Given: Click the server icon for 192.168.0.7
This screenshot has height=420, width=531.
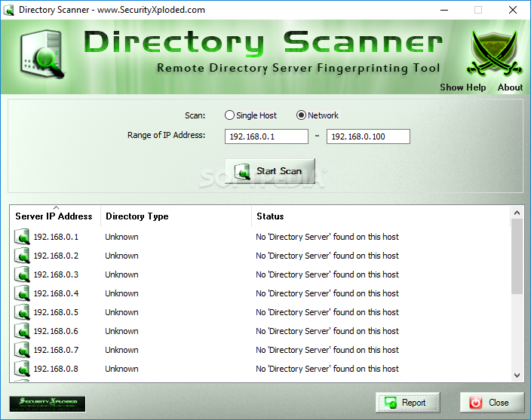Looking at the screenshot, I should pyautogui.click(x=22, y=350).
